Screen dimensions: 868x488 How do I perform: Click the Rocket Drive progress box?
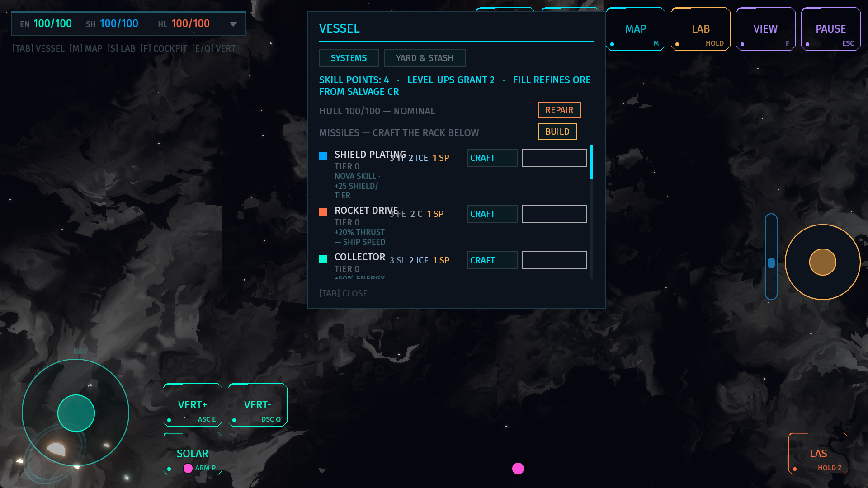click(x=554, y=214)
